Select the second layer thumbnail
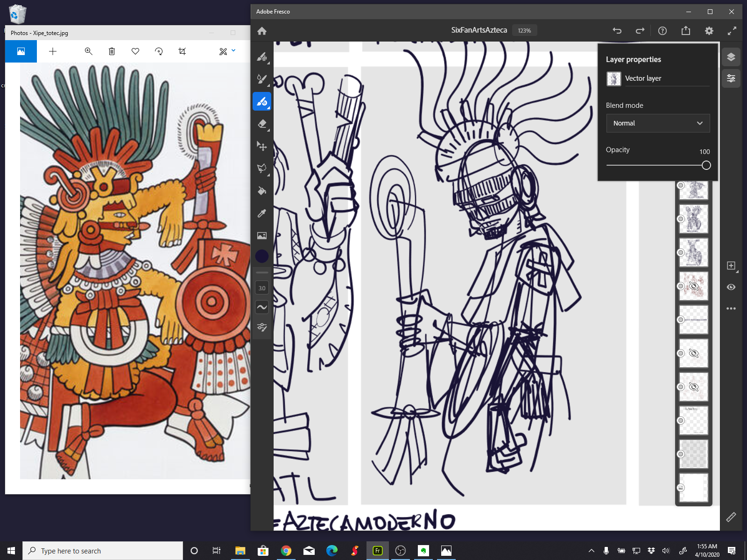The height and width of the screenshot is (560, 747). pyautogui.click(x=693, y=219)
